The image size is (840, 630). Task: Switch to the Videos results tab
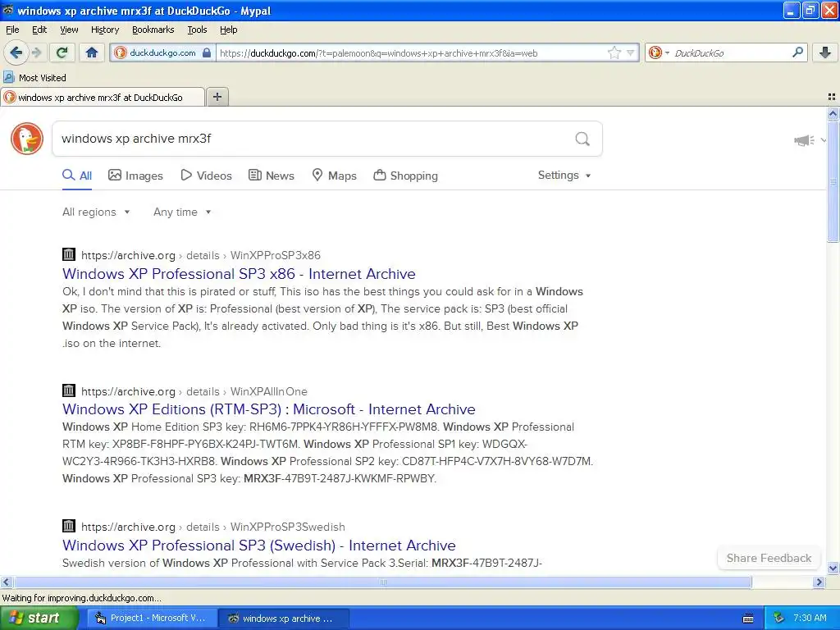pos(206,176)
